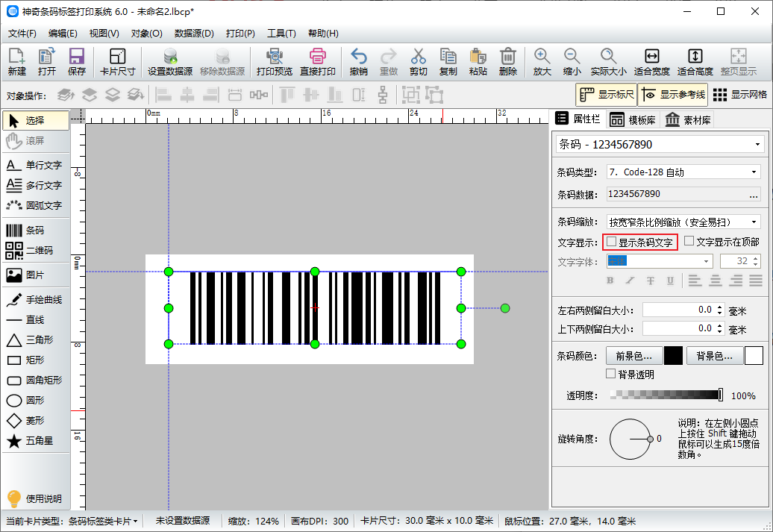Open the 条码缩放 scaling dropdown

tap(754, 222)
